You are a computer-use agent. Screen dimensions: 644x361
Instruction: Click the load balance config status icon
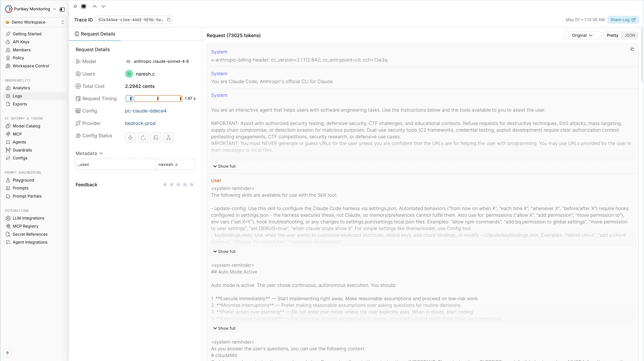(169, 138)
